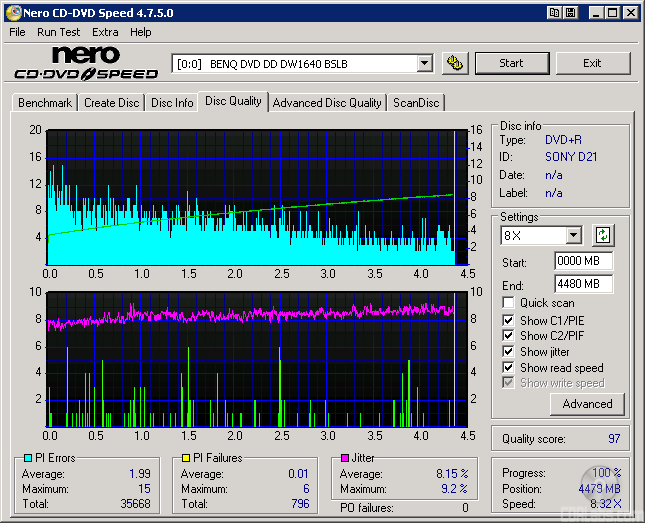Click the End position field
Screen dimensions: 645x523
[x=583, y=284]
